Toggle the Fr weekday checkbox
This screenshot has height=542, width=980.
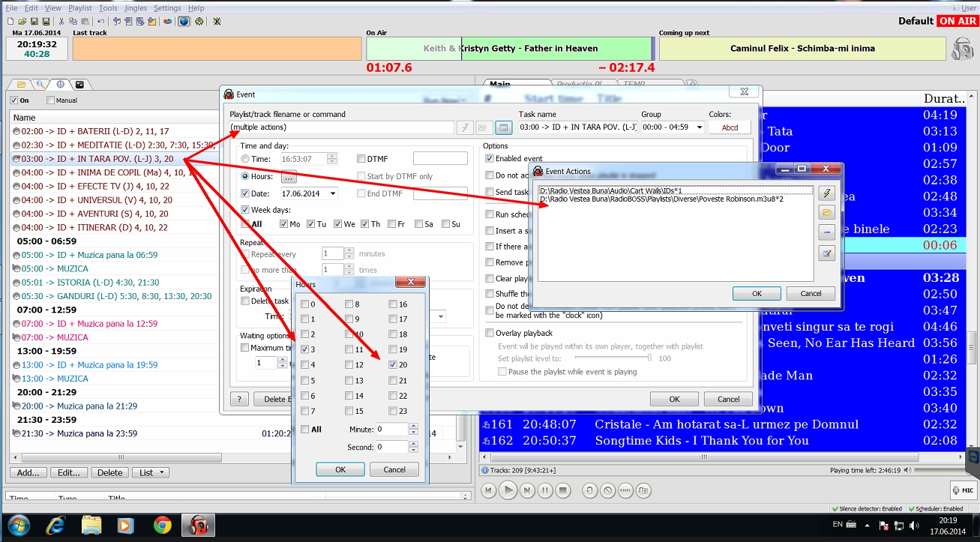pyautogui.click(x=392, y=224)
